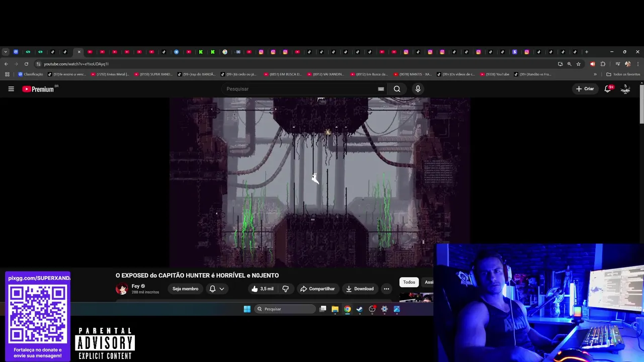
Task: Open the YouTube hamburger guide menu
Action: (x=11, y=89)
